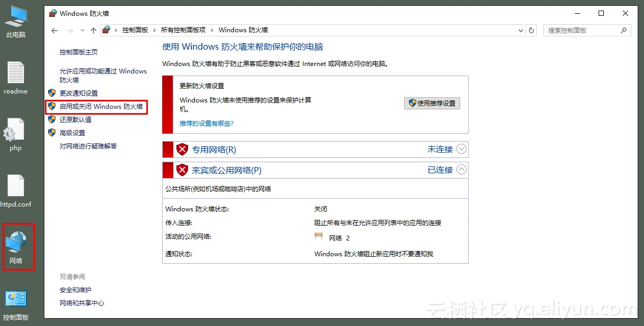The height and width of the screenshot is (326, 644).
Task: Click the 网络 2 active network text
Action: [339, 238]
